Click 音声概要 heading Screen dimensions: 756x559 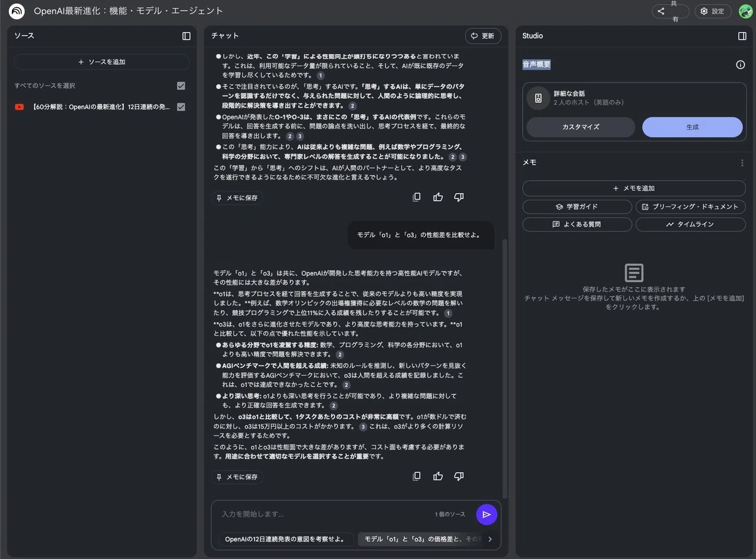click(x=537, y=64)
